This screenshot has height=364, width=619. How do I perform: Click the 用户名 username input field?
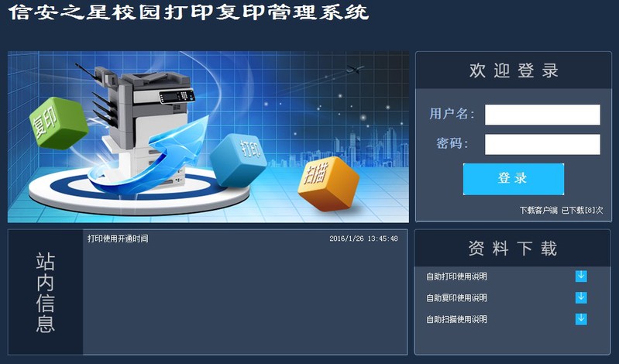(x=542, y=115)
